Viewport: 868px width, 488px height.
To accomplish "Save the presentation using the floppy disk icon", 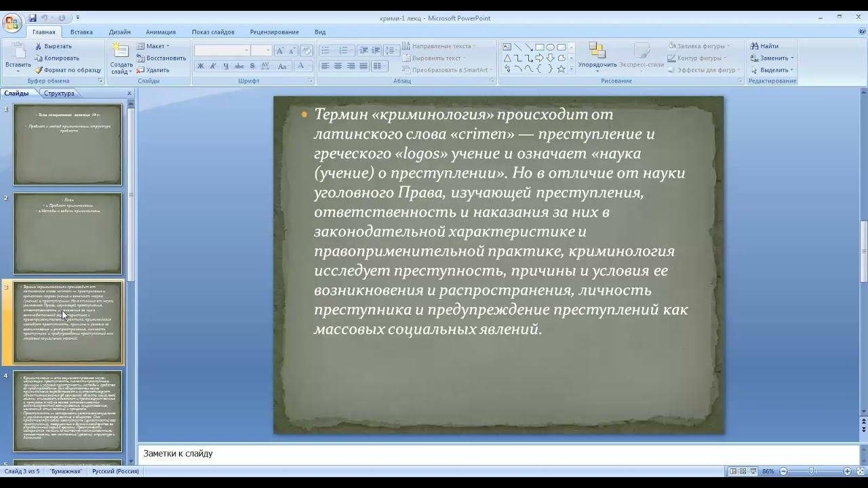I will [x=32, y=18].
